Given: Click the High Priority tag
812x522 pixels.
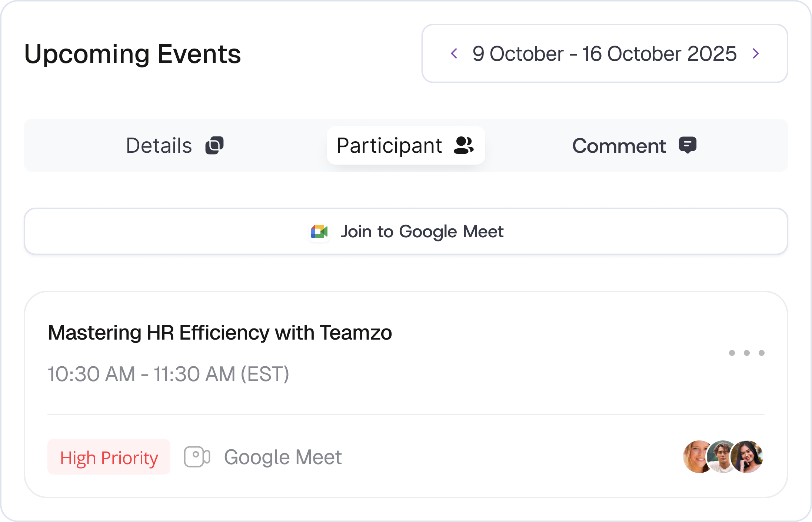Looking at the screenshot, I should pos(109,457).
